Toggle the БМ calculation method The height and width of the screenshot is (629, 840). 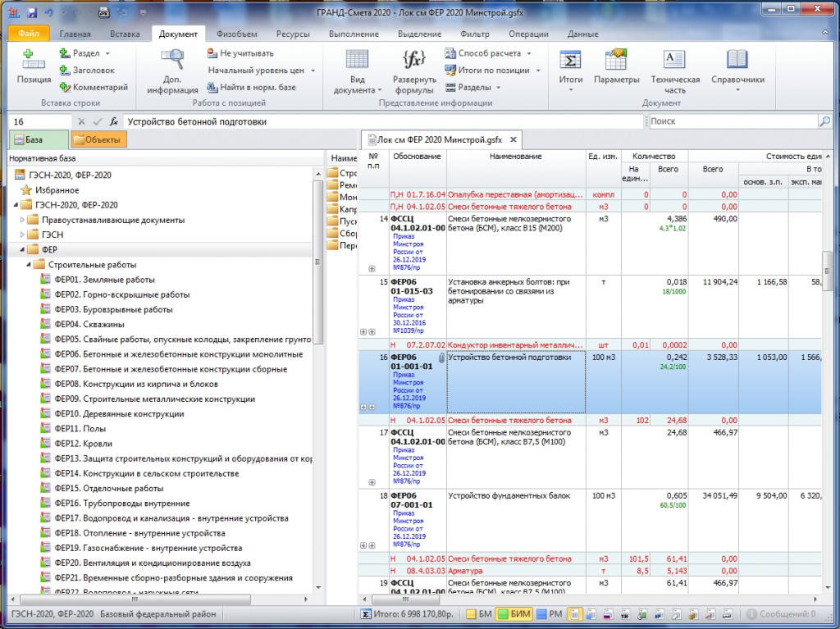478,614
